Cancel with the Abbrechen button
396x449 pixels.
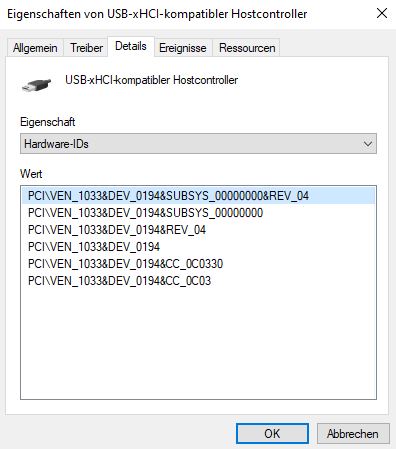pos(353,434)
